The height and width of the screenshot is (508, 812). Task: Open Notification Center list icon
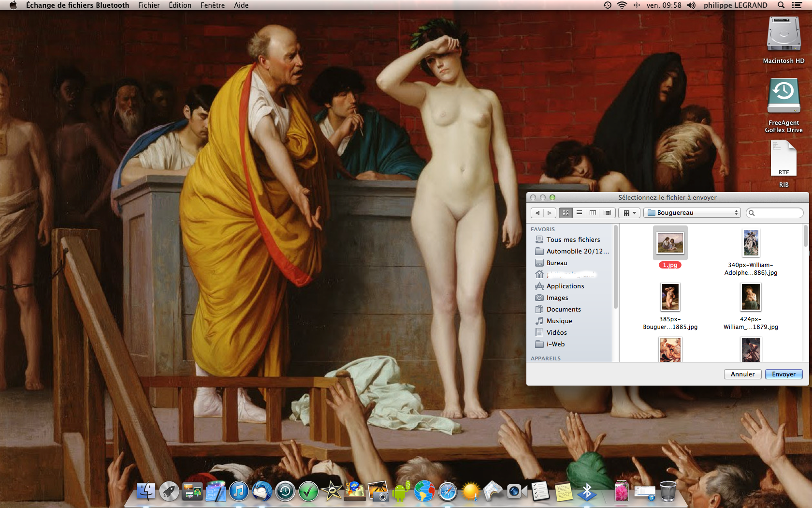(x=797, y=5)
